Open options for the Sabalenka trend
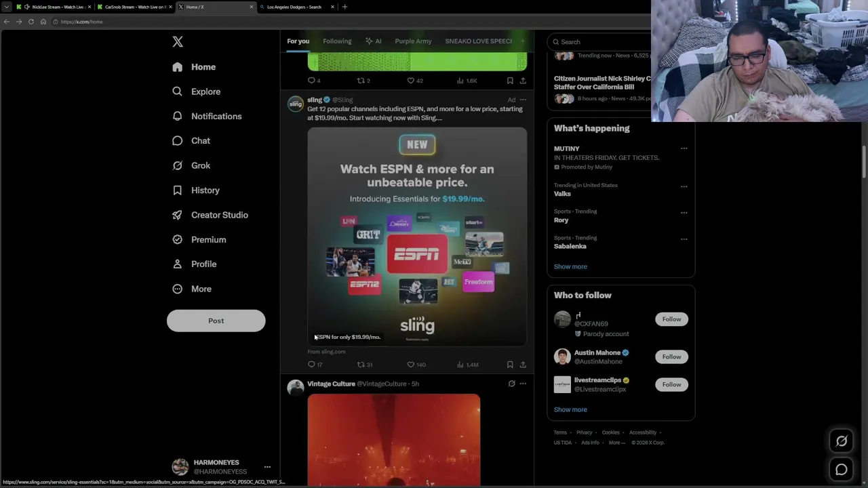This screenshot has width=868, height=488. pos(684,239)
